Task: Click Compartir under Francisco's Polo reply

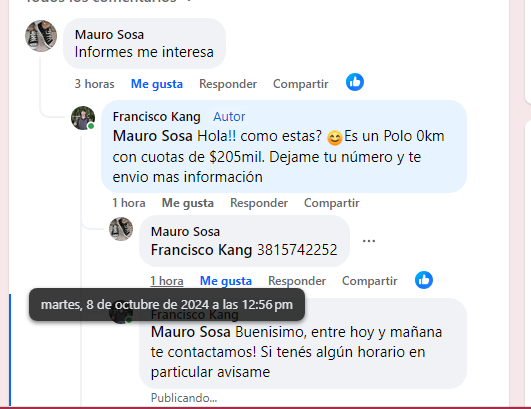Action: [x=332, y=203]
